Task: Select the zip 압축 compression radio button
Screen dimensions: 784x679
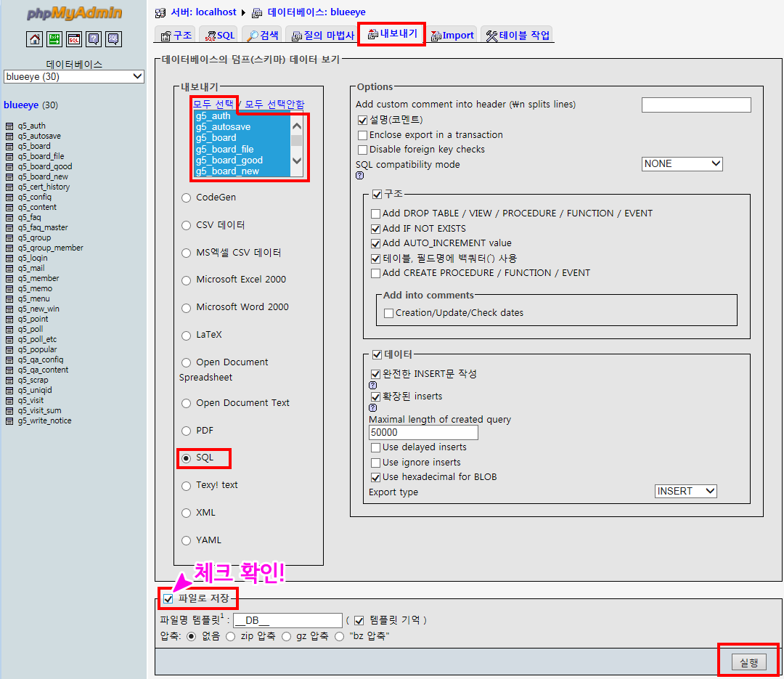Action: [230, 636]
